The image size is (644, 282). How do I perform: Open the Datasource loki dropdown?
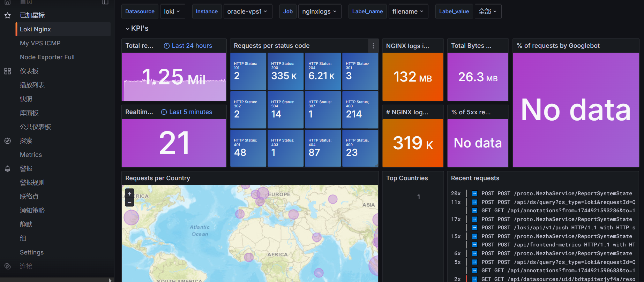click(172, 12)
